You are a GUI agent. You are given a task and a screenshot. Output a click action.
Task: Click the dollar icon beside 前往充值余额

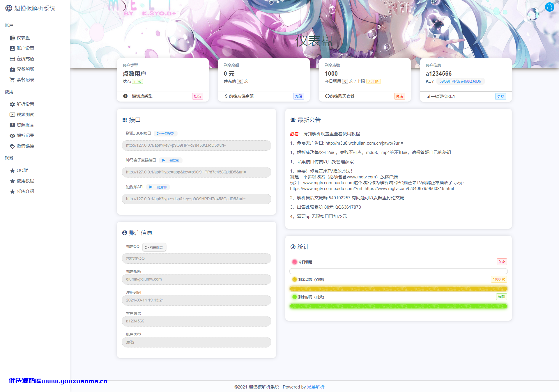point(226,96)
